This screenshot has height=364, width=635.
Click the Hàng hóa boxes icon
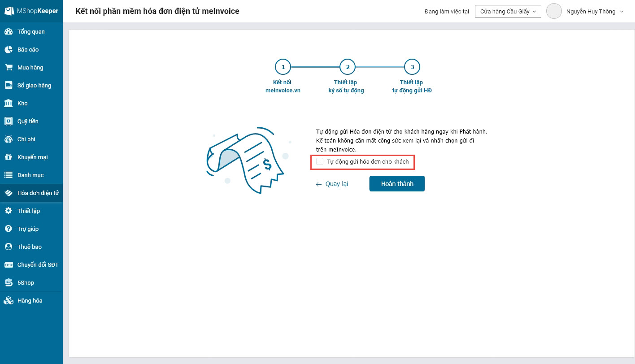point(9,301)
